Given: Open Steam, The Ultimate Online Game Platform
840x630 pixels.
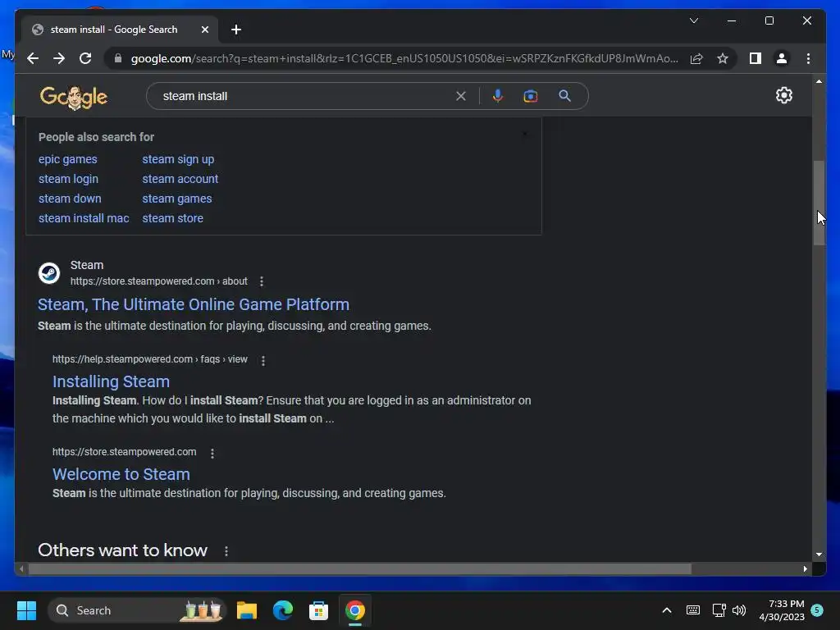Looking at the screenshot, I should click(x=194, y=304).
